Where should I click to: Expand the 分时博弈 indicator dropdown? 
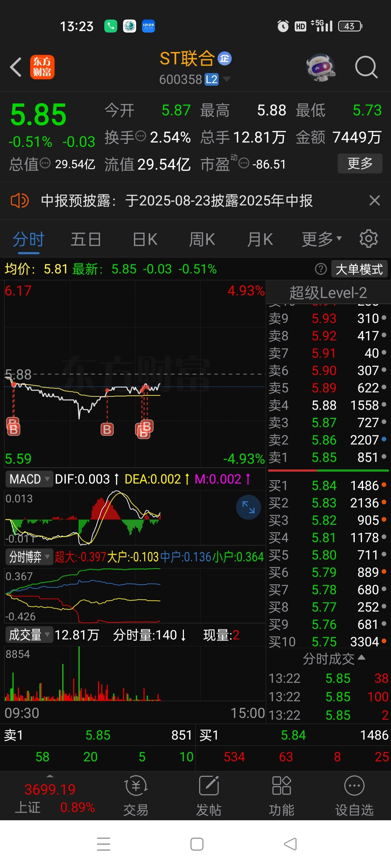pyautogui.click(x=29, y=557)
